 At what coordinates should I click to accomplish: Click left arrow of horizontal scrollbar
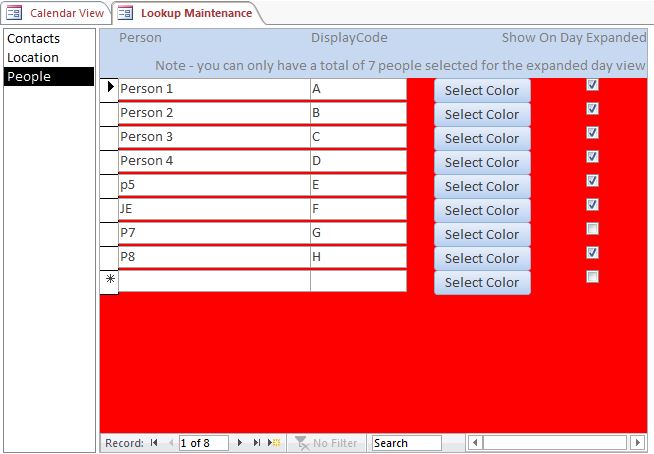[x=475, y=442]
